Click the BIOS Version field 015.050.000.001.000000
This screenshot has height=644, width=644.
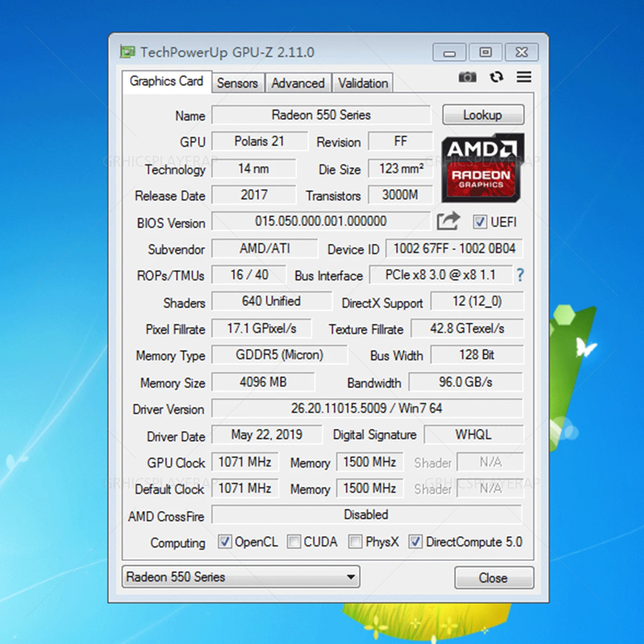tap(321, 221)
